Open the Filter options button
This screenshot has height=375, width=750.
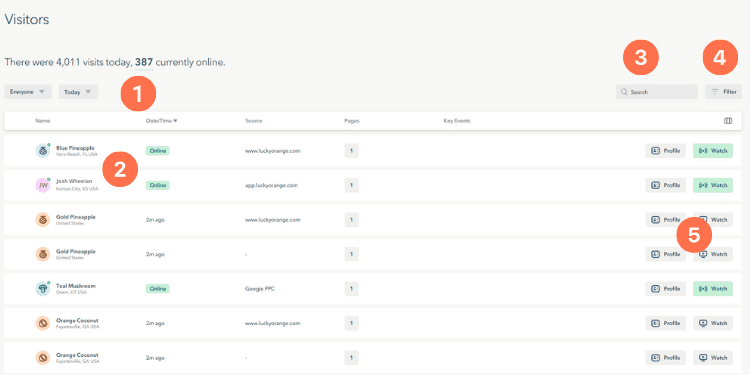[x=723, y=92]
